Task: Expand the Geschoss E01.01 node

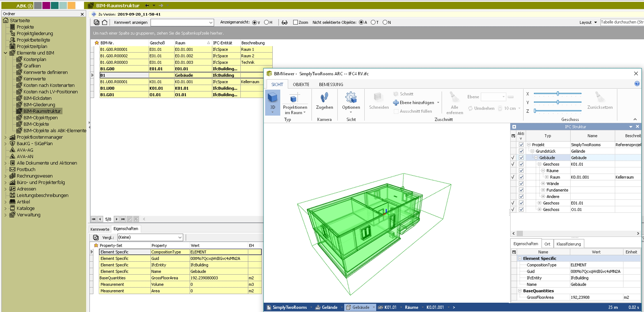Action: (x=540, y=203)
